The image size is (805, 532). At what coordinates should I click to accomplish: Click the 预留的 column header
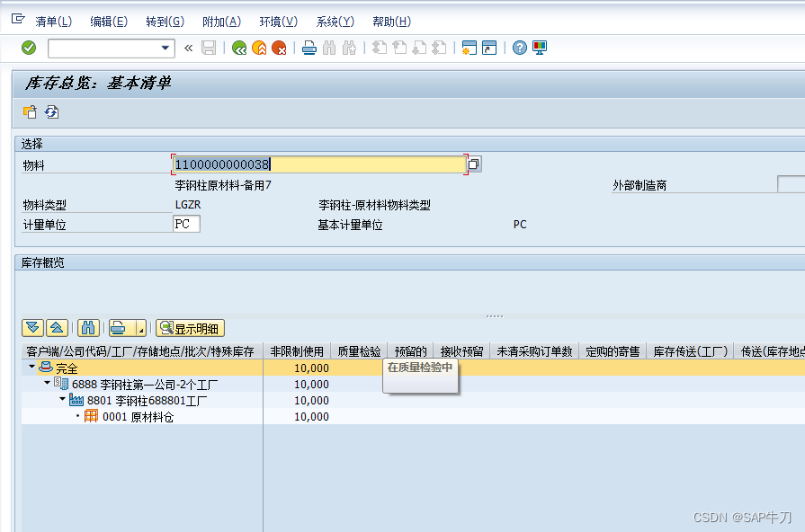tap(410, 350)
